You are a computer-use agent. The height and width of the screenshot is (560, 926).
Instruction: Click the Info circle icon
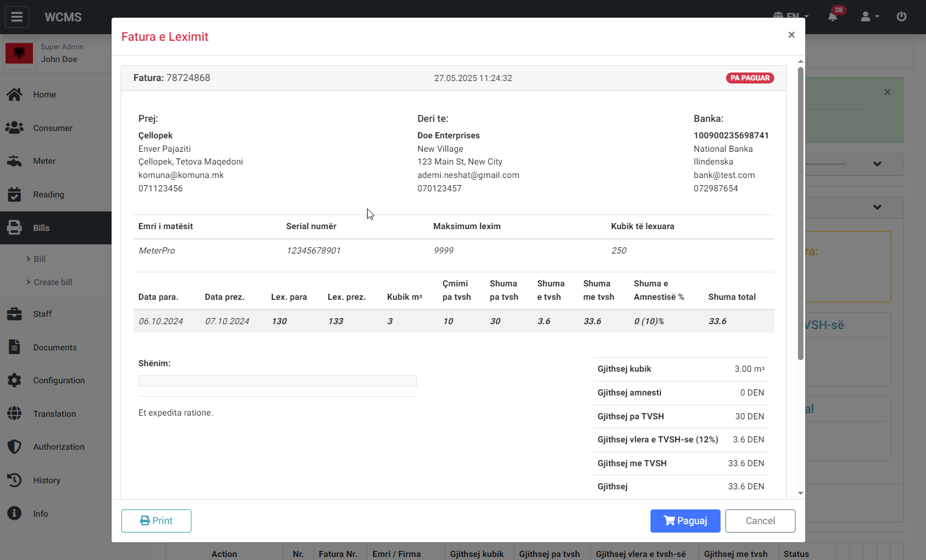point(15,514)
